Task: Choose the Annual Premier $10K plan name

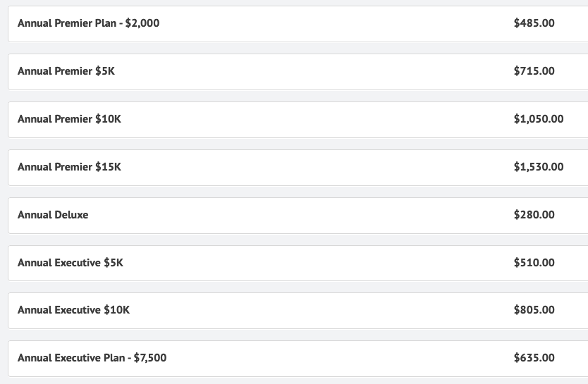Action: 69,119
